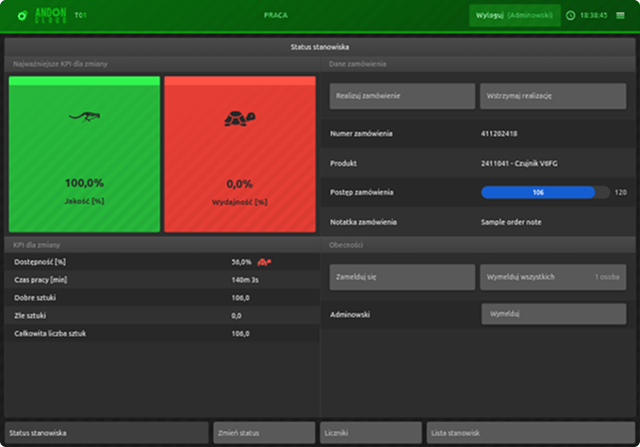Screen dimensions: 640x447
Task: Click the order number 411202418
Action: pyautogui.click(x=499, y=133)
